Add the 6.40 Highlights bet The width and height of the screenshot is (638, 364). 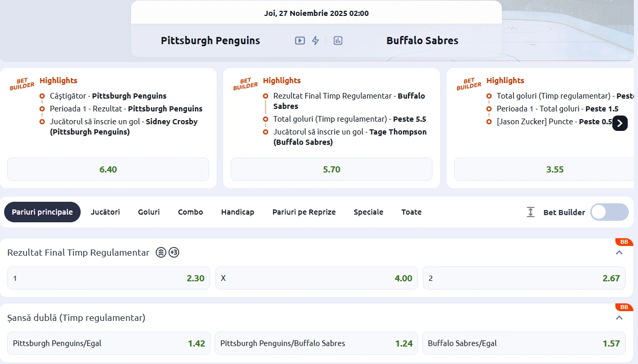click(x=108, y=169)
